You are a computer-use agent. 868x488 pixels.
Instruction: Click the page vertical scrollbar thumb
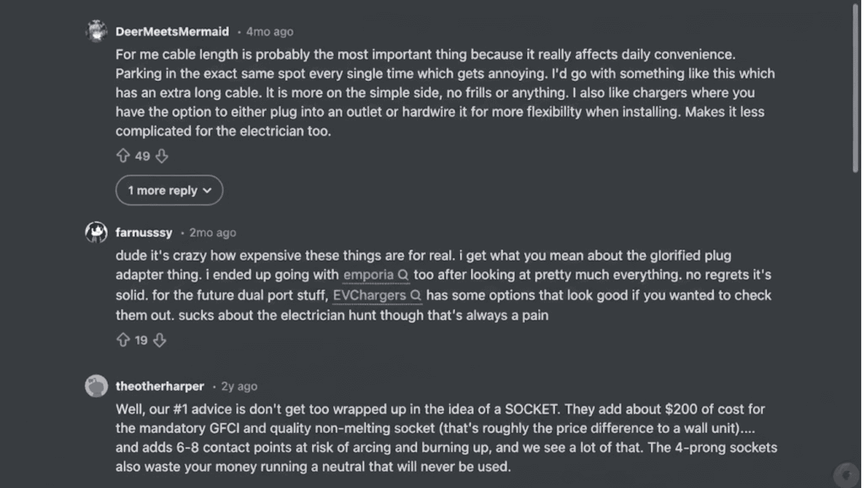[855, 88]
